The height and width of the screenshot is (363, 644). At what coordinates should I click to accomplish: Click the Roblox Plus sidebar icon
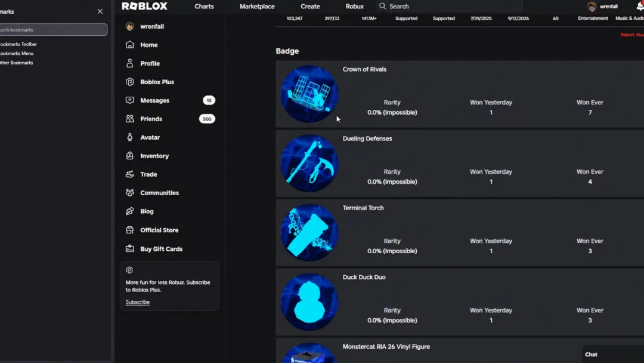pos(130,81)
